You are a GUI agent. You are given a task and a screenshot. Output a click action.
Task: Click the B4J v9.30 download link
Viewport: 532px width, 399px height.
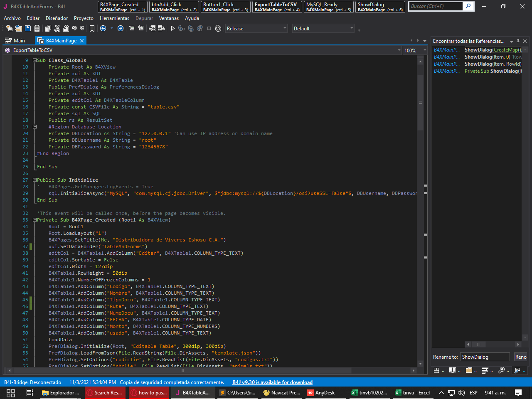tap(272, 382)
